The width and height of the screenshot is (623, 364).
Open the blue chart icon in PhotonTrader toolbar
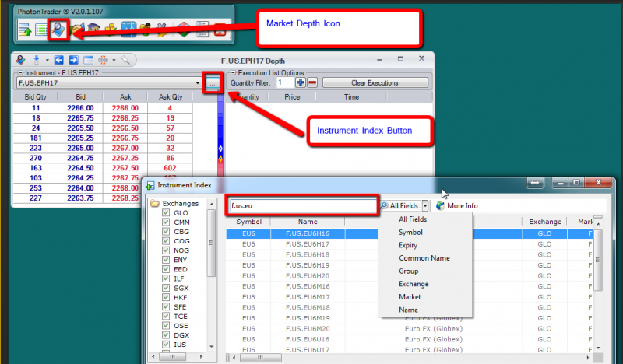tap(128, 30)
